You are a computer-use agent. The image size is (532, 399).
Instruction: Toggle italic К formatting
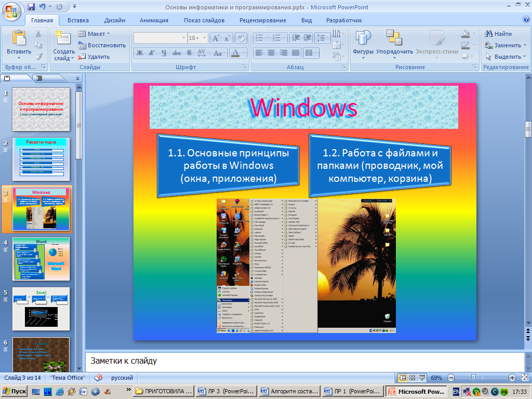tap(152, 53)
